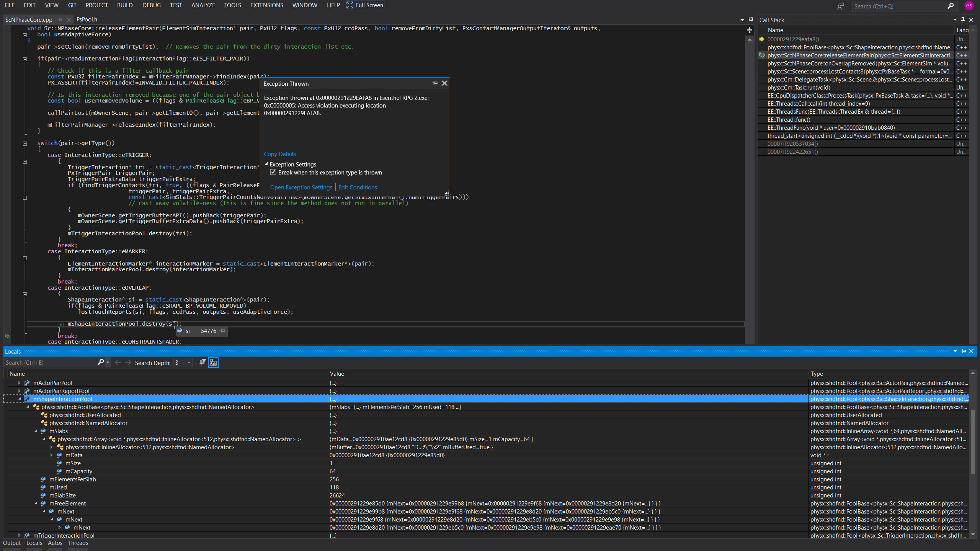Open editor tab settings gear
Viewport: 980px width, 551px height.
click(751, 20)
